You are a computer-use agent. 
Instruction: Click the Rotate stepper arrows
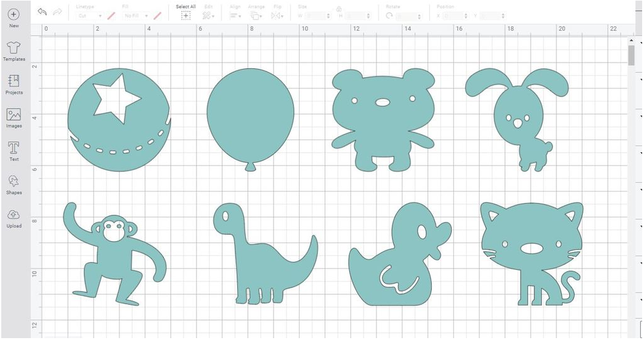click(x=419, y=16)
